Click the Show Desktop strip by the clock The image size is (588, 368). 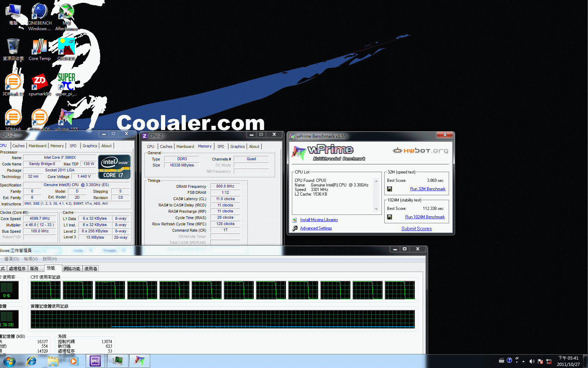tap(585, 361)
